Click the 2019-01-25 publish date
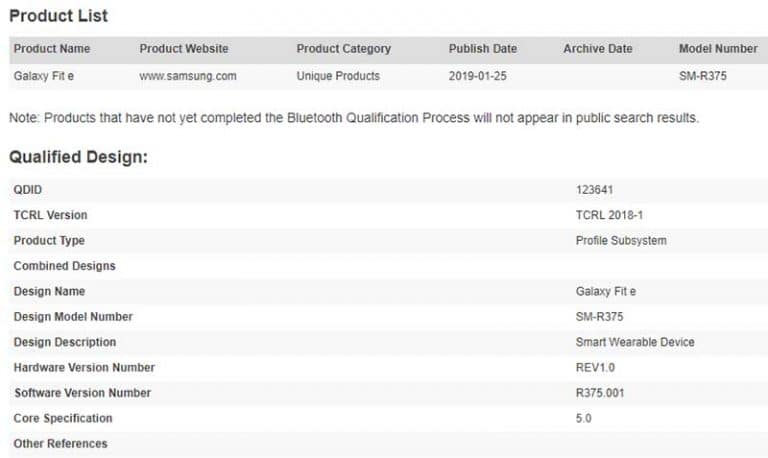The height and width of the screenshot is (458, 768). 476,76
